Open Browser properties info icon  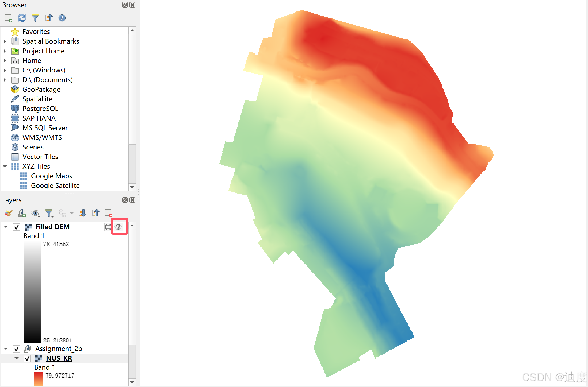click(62, 18)
